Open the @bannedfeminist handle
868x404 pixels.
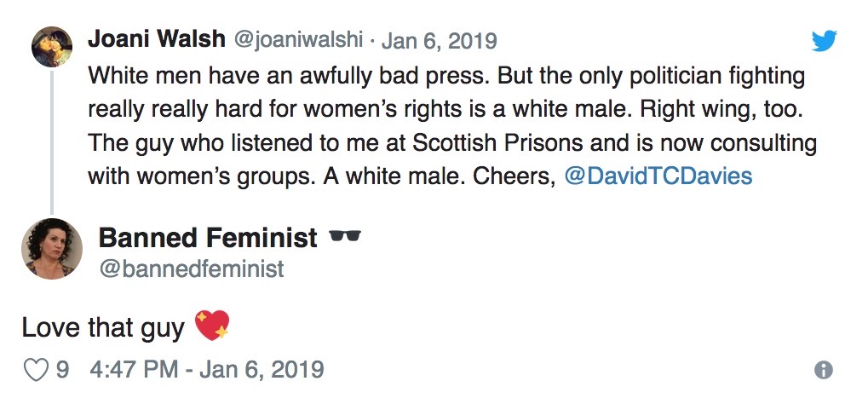pos(191,268)
